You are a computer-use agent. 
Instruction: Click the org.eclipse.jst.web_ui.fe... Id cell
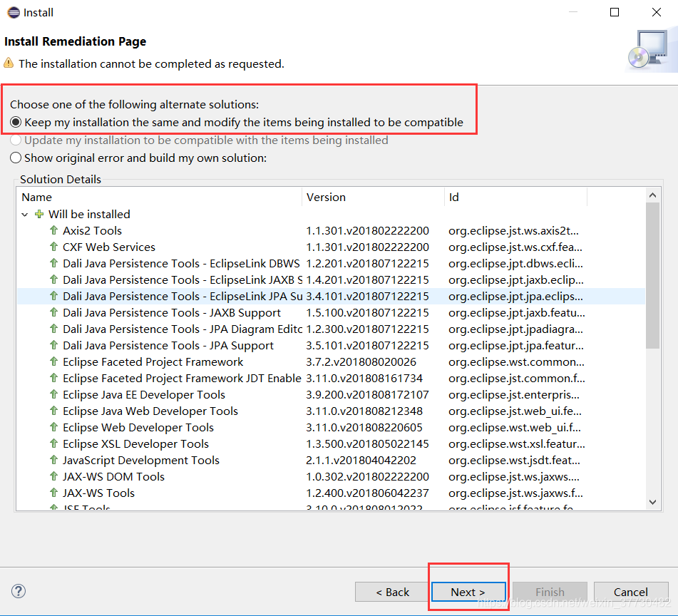(x=515, y=411)
